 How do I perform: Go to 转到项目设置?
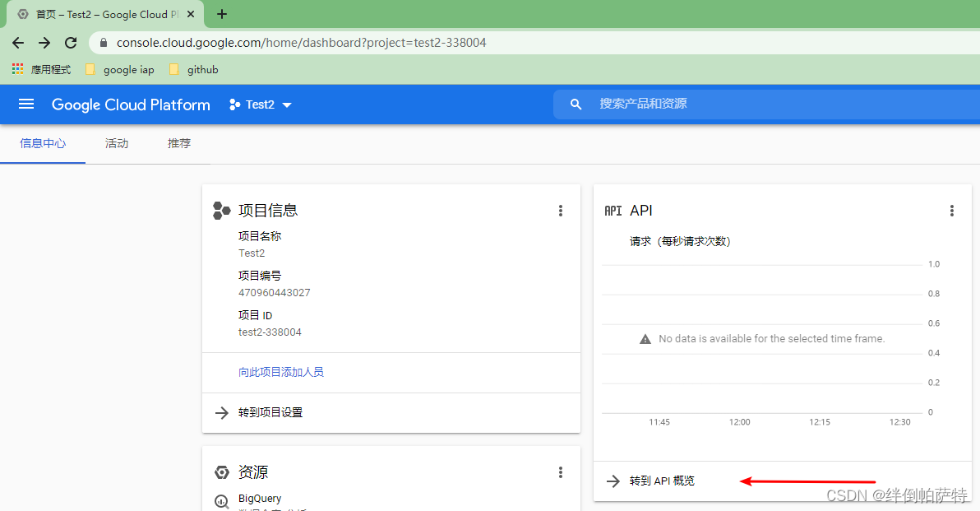270,413
